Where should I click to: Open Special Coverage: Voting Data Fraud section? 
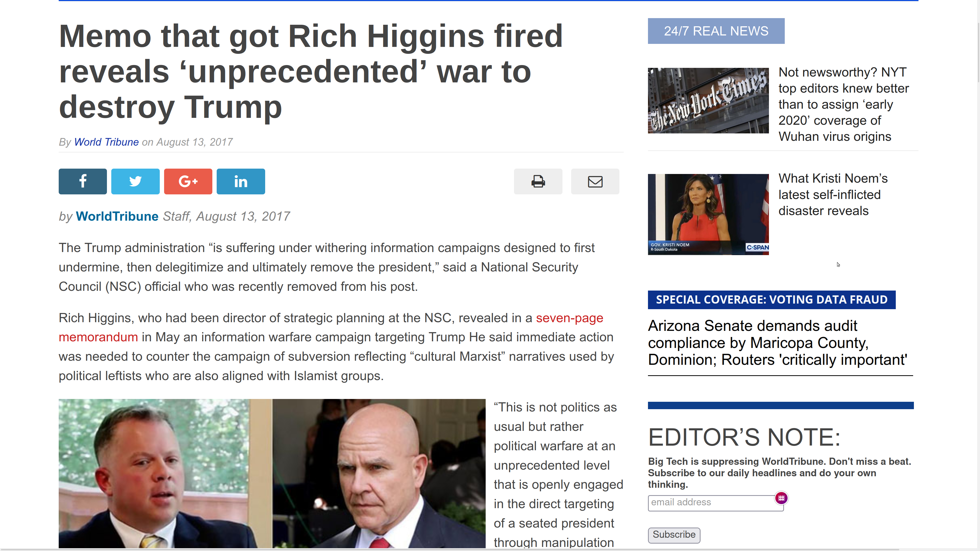click(771, 300)
